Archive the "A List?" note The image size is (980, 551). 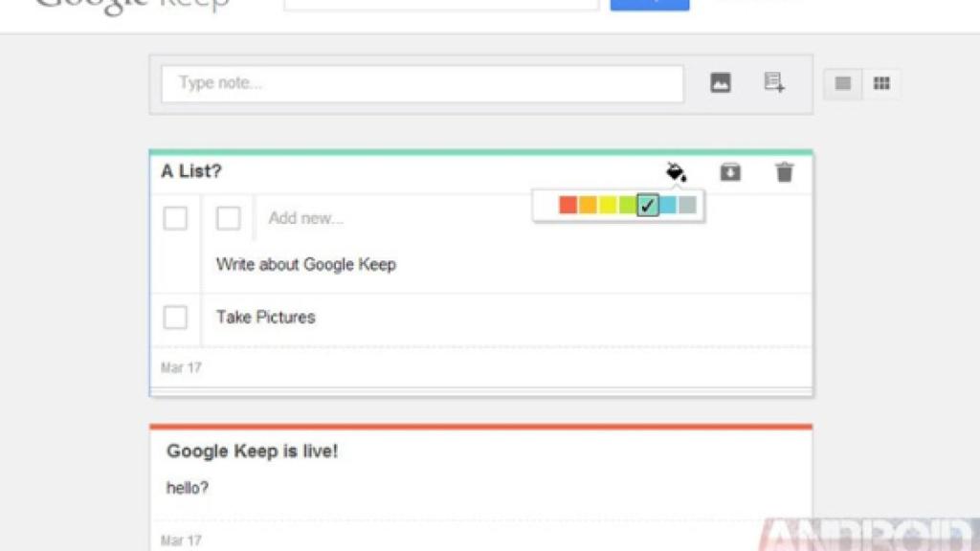point(729,172)
